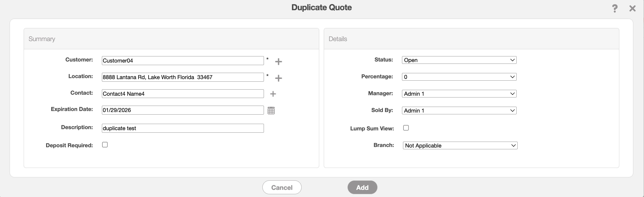
Task: Click the plus icon next to Customer
Action: coord(278,61)
